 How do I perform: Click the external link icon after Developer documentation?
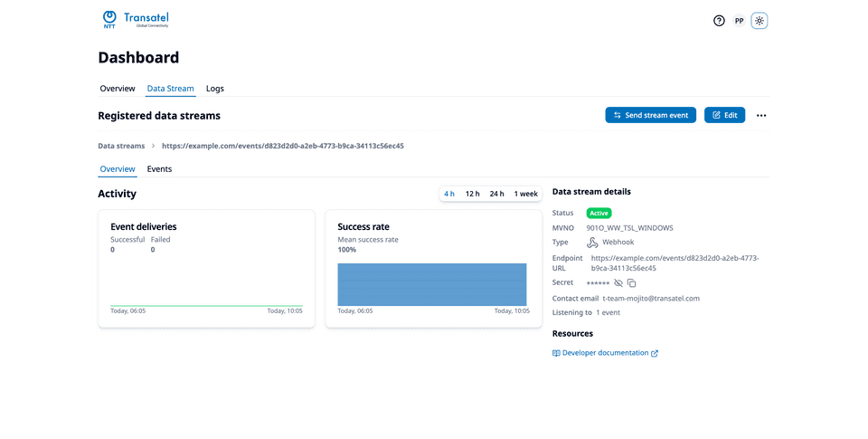click(x=655, y=354)
